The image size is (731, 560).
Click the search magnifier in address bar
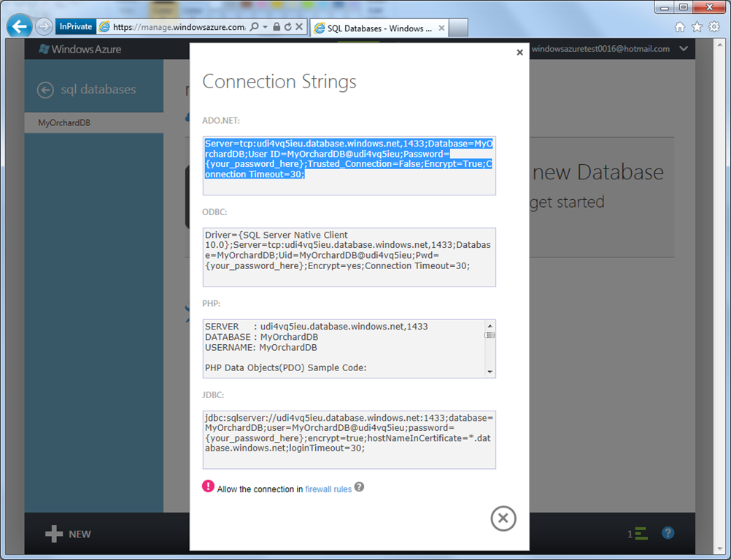coord(254,27)
